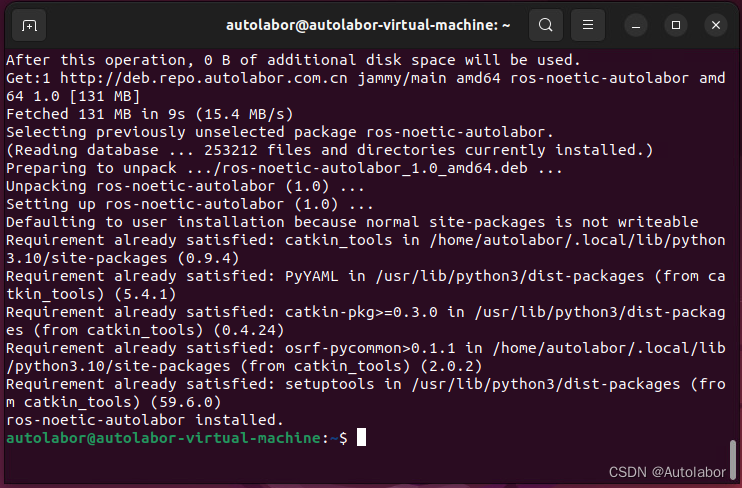742x488 pixels.
Task: Click the 'After this operation' line
Action: (x=292, y=60)
